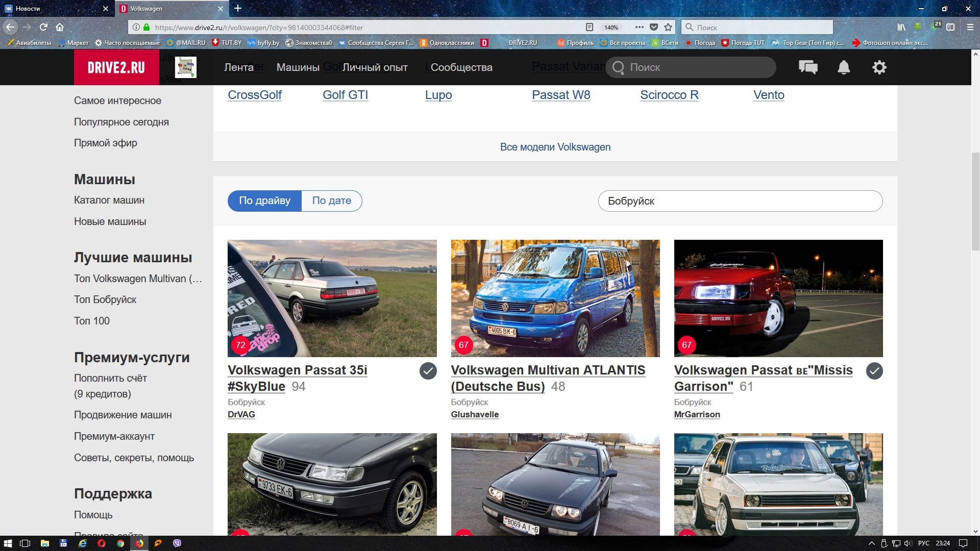Open 'Каталог машин' in sidebar
Viewport: 980px width, 551px height.
pos(109,200)
